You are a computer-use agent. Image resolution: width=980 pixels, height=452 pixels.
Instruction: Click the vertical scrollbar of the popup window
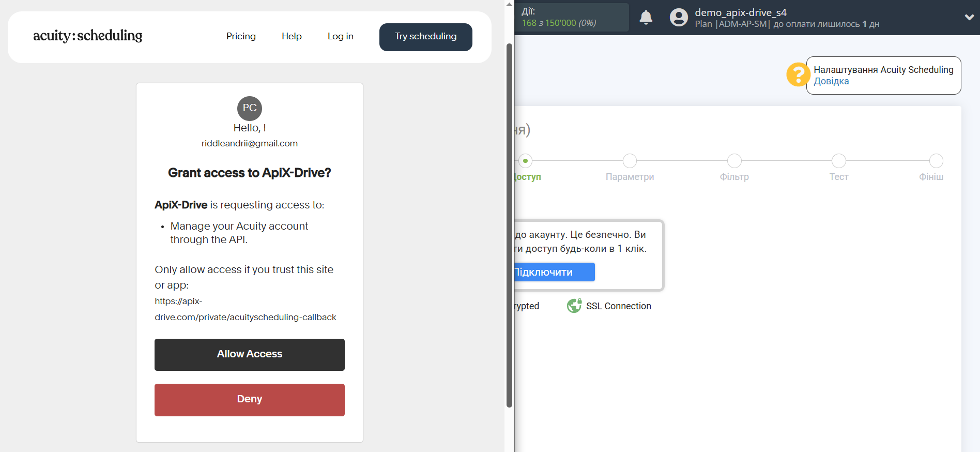tap(509, 225)
